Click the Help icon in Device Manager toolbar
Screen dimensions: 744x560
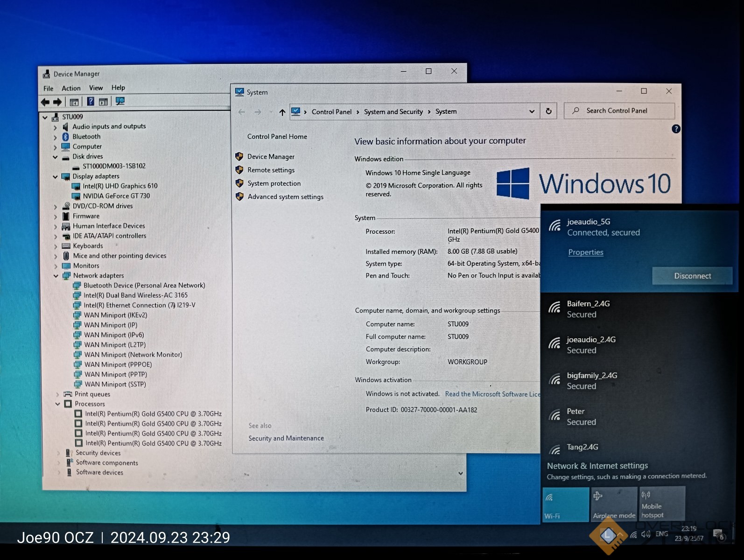point(91,101)
